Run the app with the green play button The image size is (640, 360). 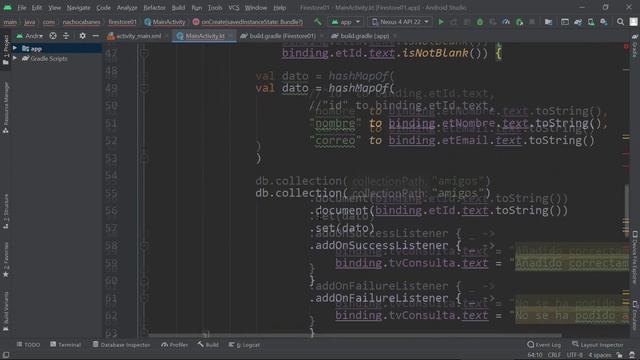coord(441,22)
